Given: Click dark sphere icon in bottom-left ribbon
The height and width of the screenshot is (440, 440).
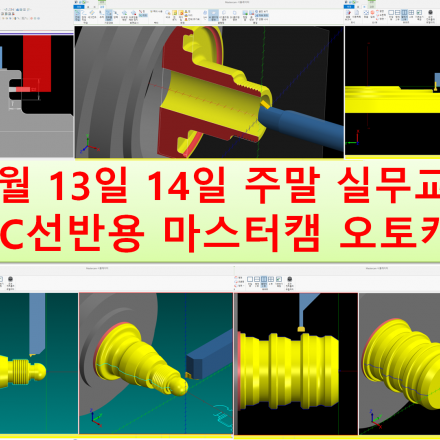Looking at the screenshot, I should click(x=10, y=279).
